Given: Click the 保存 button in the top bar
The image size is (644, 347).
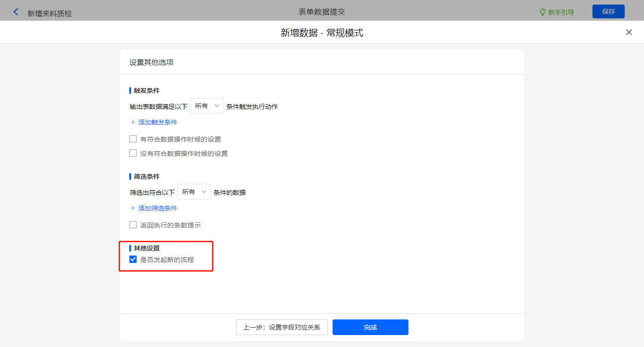Looking at the screenshot, I should (x=608, y=11).
